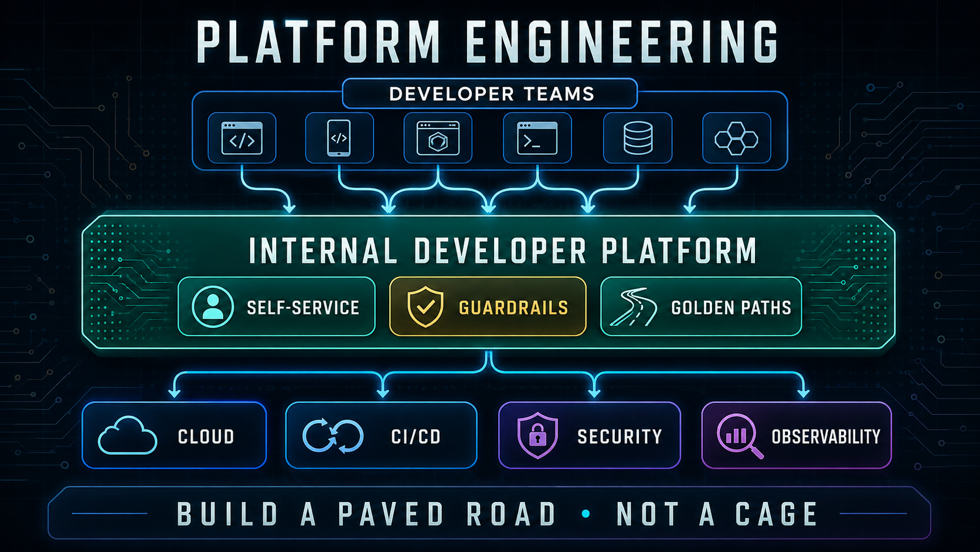Image resolution: width=980 pixels, height=552 pixels.
Task: Click the web code window icon
Action: (x=241, y=138)
